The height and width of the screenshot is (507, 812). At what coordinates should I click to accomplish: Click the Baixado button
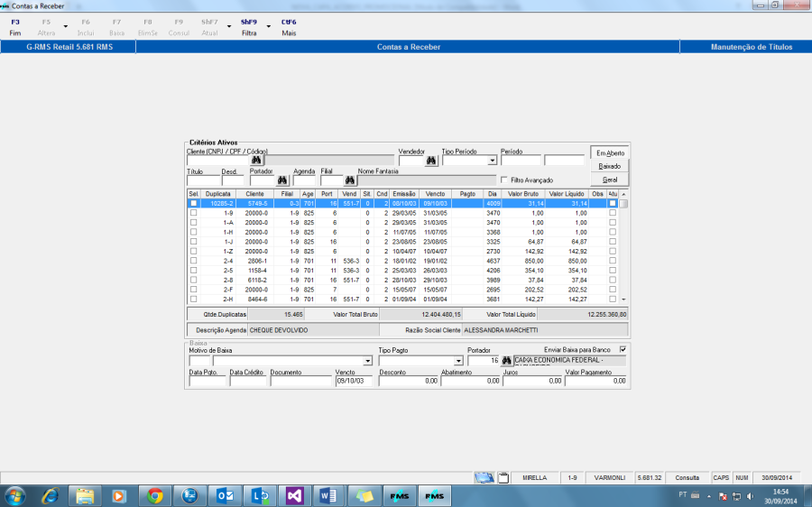point(610,166)
